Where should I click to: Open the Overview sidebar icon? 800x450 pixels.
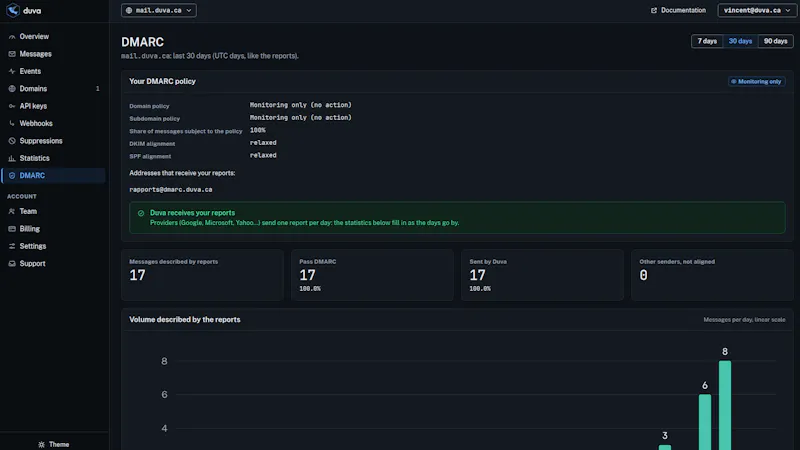pyautogui.click(x=12, y=37)
